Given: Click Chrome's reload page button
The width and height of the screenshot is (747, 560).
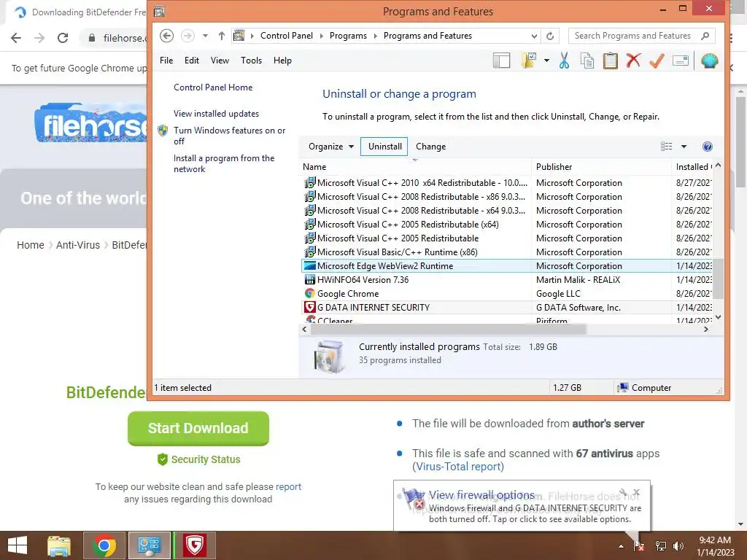Looking at the screenshot, I should click(x=63, y=38).
